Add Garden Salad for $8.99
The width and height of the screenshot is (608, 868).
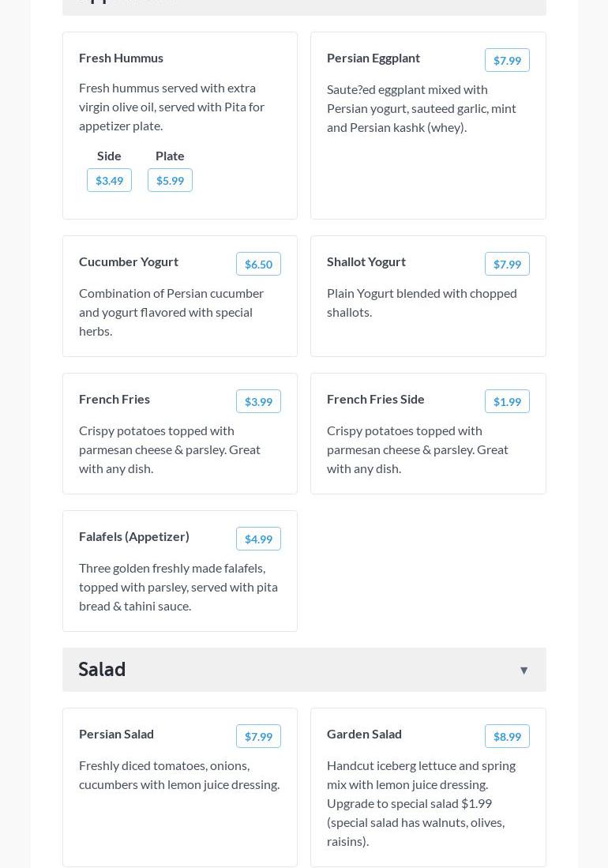tap(507, 737)
